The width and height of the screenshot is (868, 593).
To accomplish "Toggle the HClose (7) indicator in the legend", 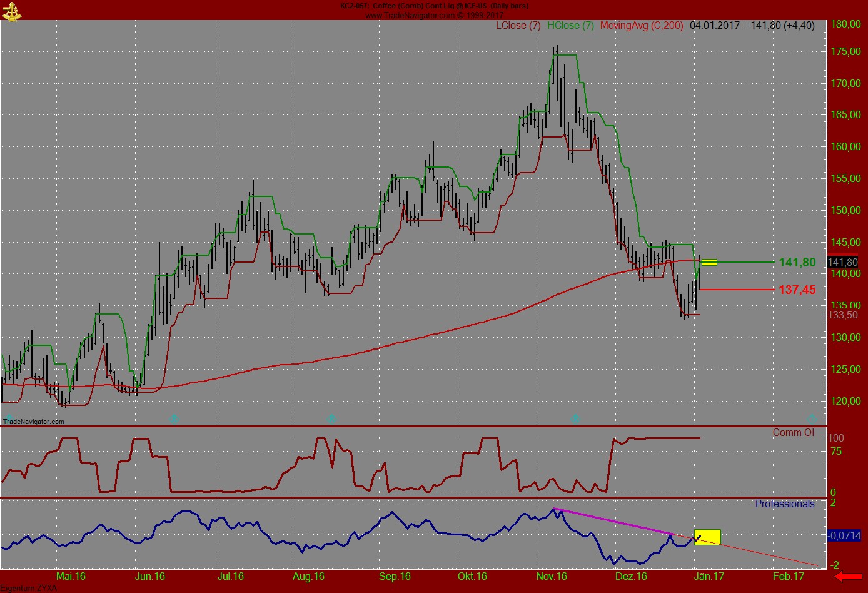I will pyautogui.click(x=570, y=26).
